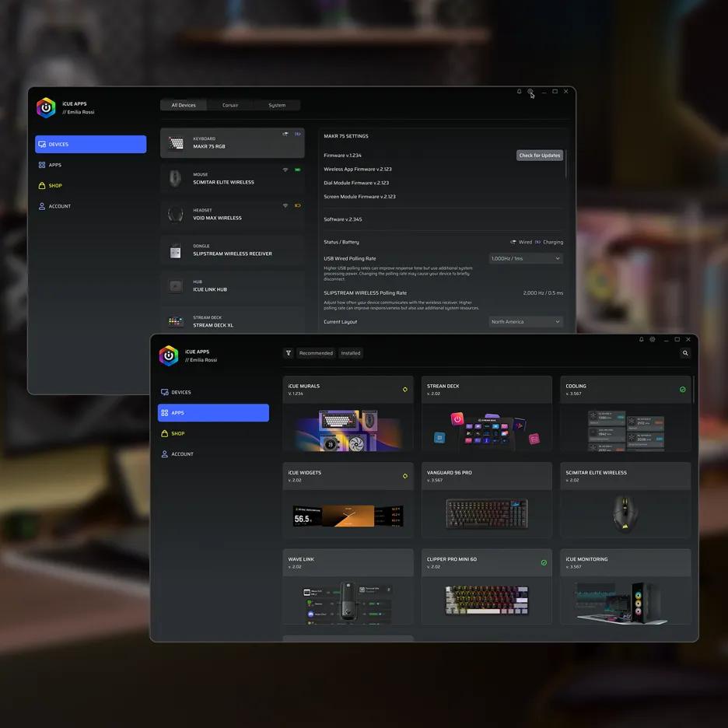Click the Slipstream dongle icon
The image size is (728, 728).
pyautogui.click(x=175, y=250)
